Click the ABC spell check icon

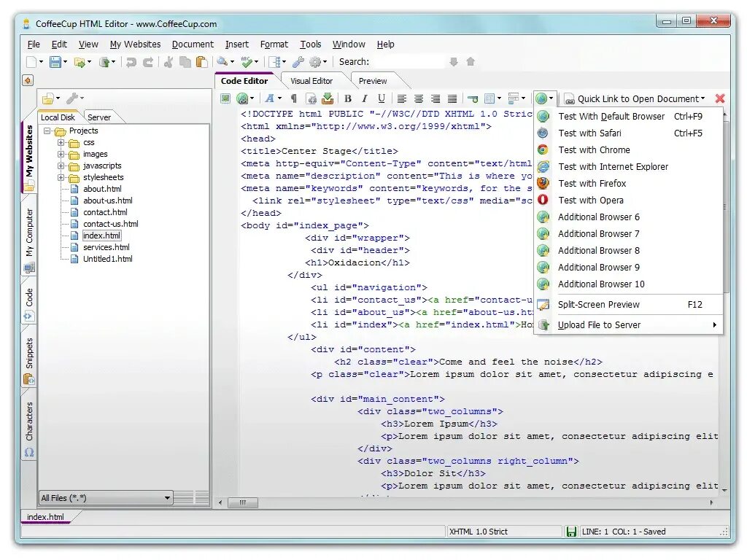pyautogui.click(x=247, y=61)
